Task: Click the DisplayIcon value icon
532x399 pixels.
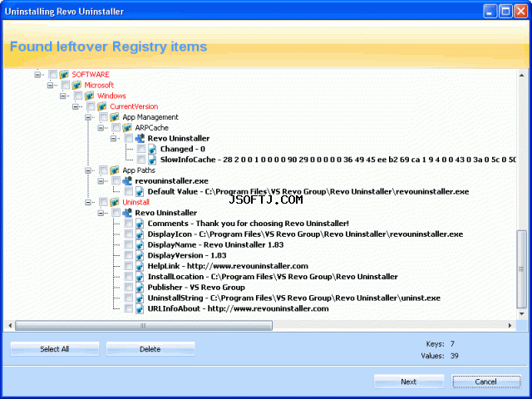Action: pyautogui.click(x=140, y=234)
